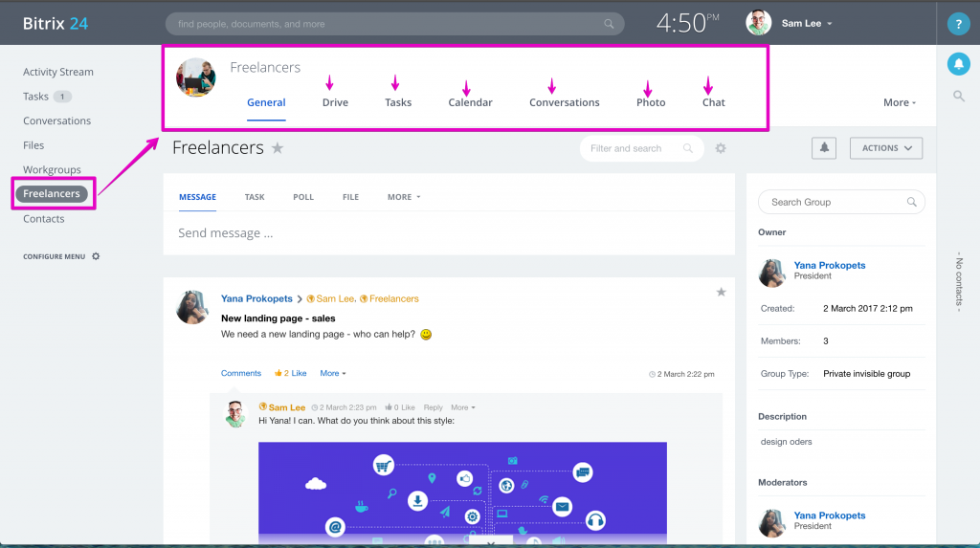Open Tasks in the left menu
The width and height of the screenshot is (980, 548).
[35, 97]
